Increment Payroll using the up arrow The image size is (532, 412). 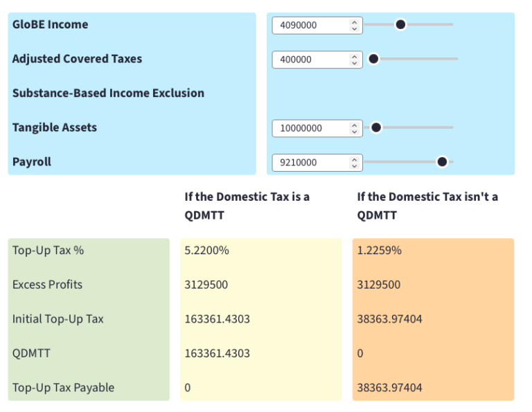coord(355,159)
